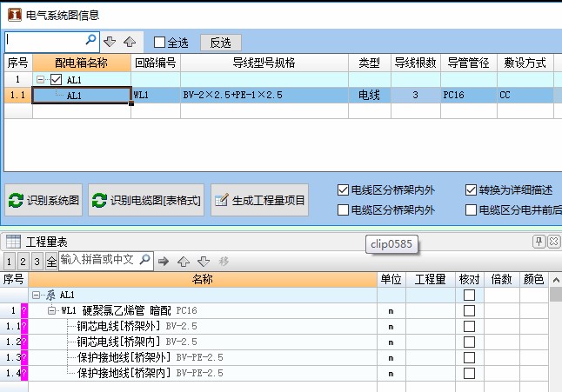
Task: Click the up arrow icon in the 工程量表 toolbar
Action: 184,260
